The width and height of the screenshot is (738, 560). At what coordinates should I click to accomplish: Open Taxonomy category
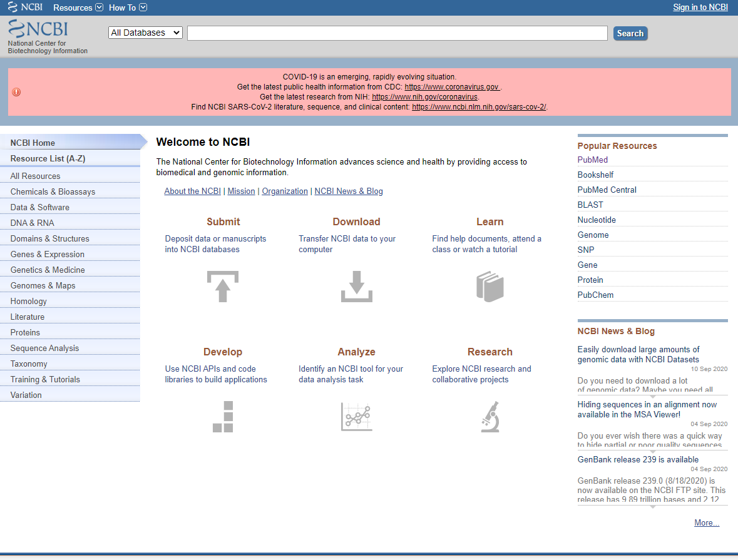[x=70, y=364]
